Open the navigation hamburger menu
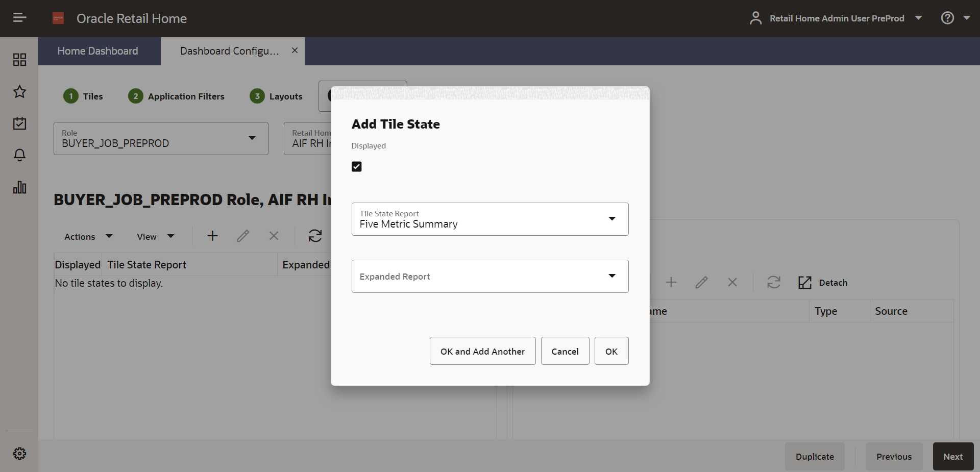Image resolution: width=980 pixels, height=472 pixels. (19, 17)
